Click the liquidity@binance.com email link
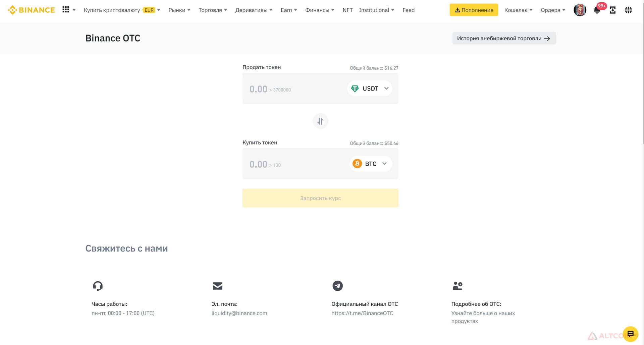Screen dimensions: 644x345 (x=239, y=313)
